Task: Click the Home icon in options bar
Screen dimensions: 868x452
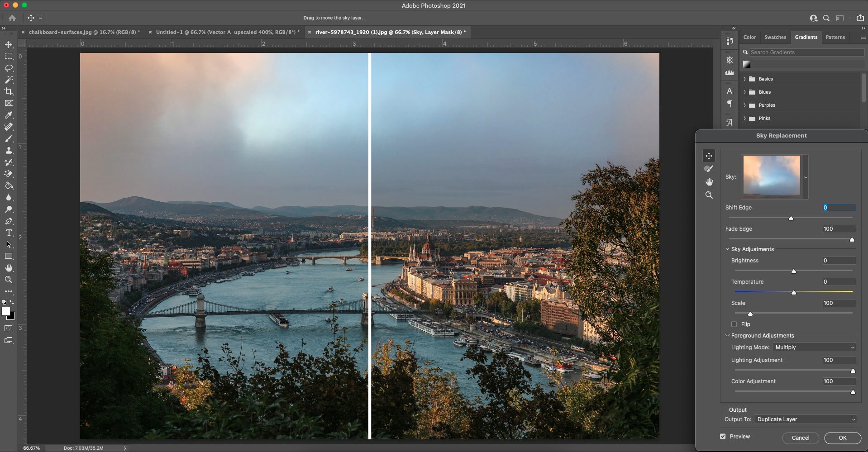Action: click(x=12, y=18)
